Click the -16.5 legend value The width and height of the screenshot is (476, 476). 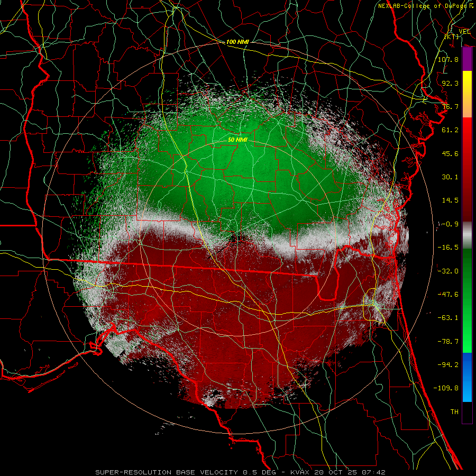coord(448,248)
